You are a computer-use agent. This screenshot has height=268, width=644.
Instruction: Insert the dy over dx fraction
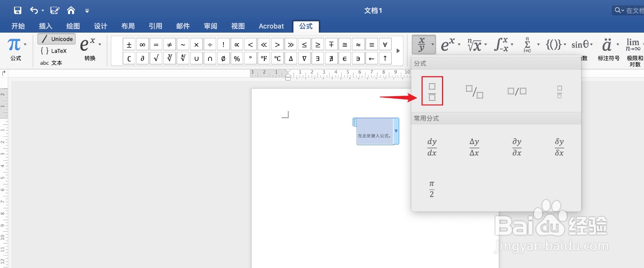pyautogui.click(x=432, y=147)
